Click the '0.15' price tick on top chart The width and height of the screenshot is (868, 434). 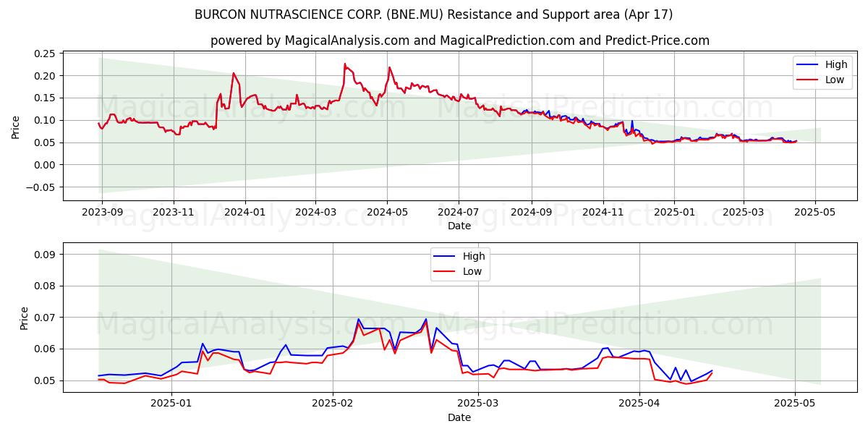coord(45,98)
